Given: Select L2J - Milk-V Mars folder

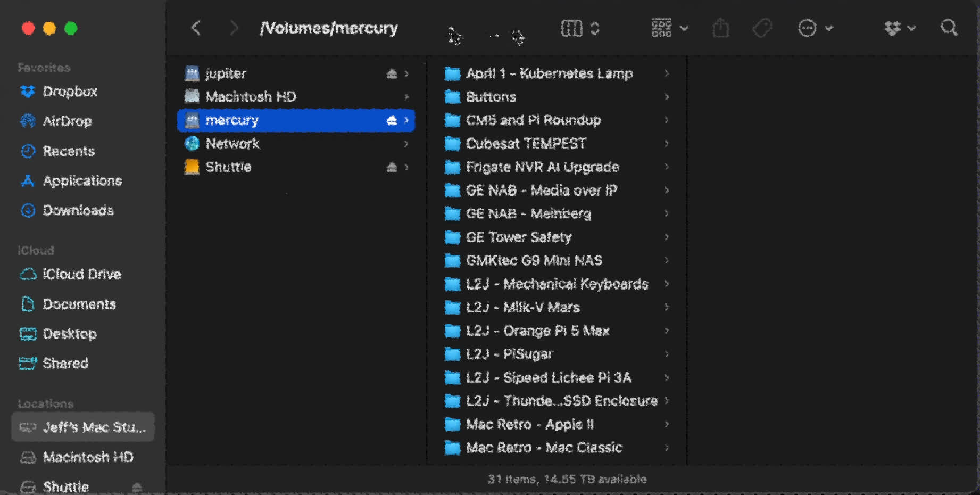Looking at the screenshot, I should 557,308.
